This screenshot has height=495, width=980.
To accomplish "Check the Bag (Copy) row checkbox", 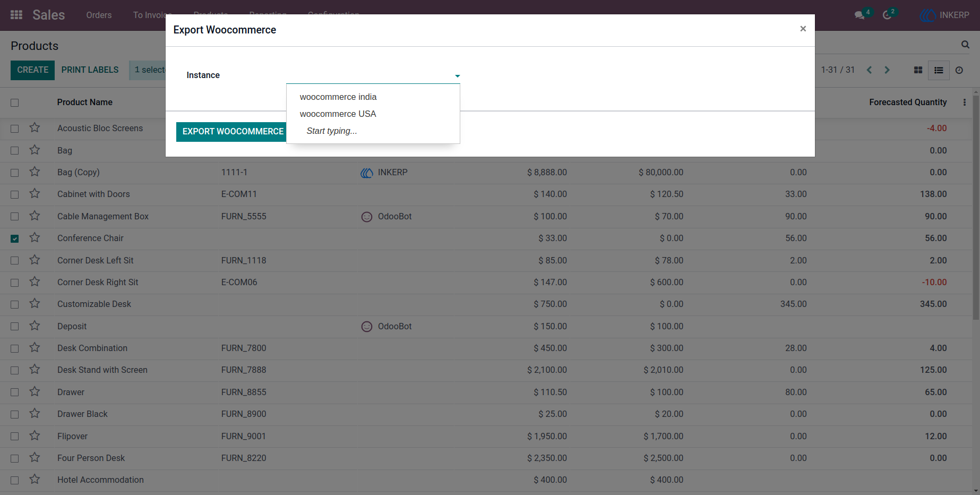I will click(15, 173).
